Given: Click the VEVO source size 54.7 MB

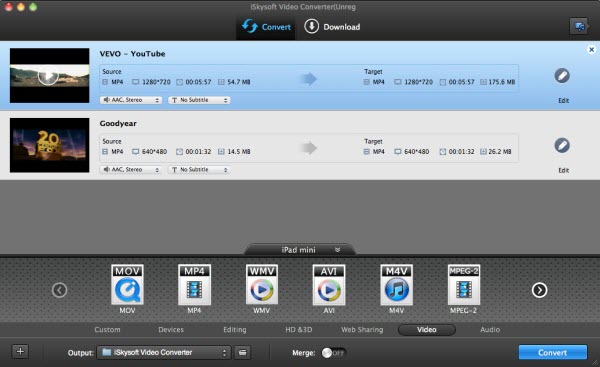Looking at the screenshot, I should [239, 82].
